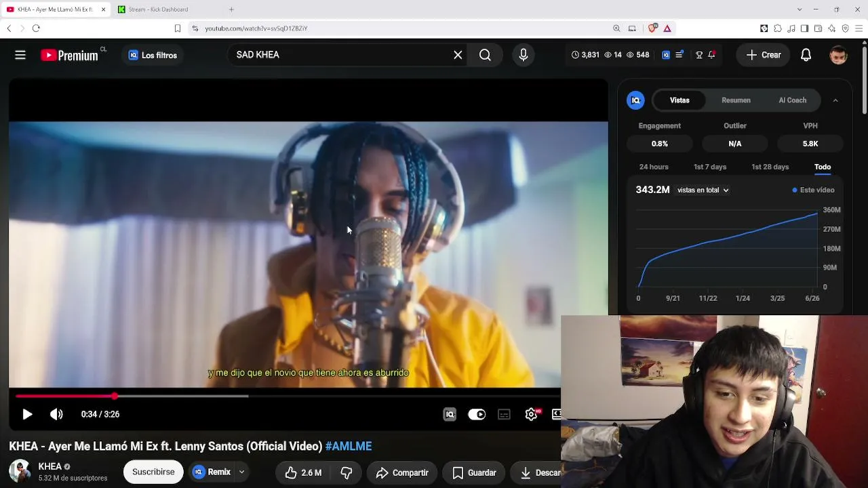Open the browser media control music icon
The width and height of the screenshot is (868, 488).
[791, 28]
